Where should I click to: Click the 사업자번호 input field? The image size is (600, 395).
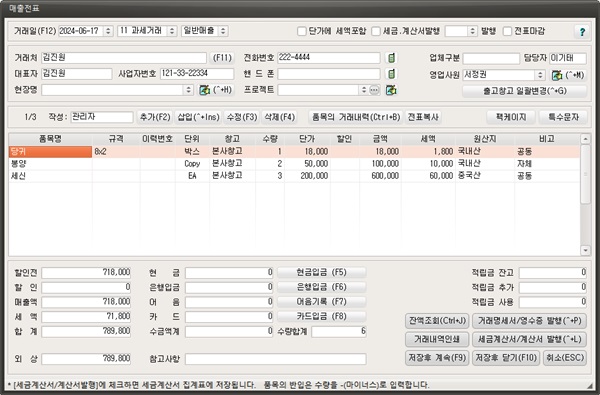[x=197, y=74]
